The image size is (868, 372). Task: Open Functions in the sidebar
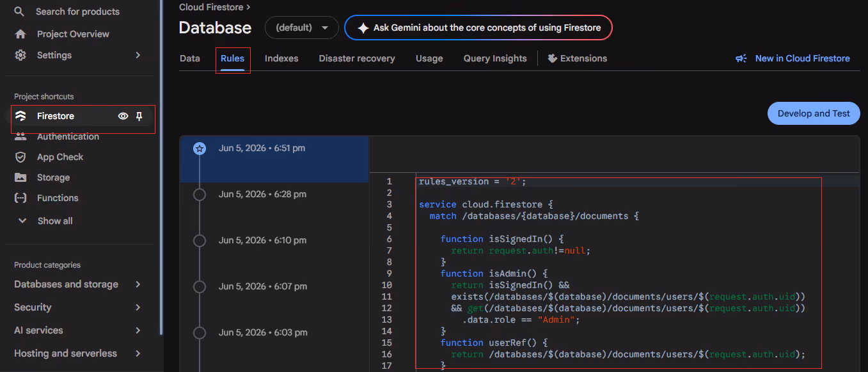pyautogui.click(x=58, y=198)
